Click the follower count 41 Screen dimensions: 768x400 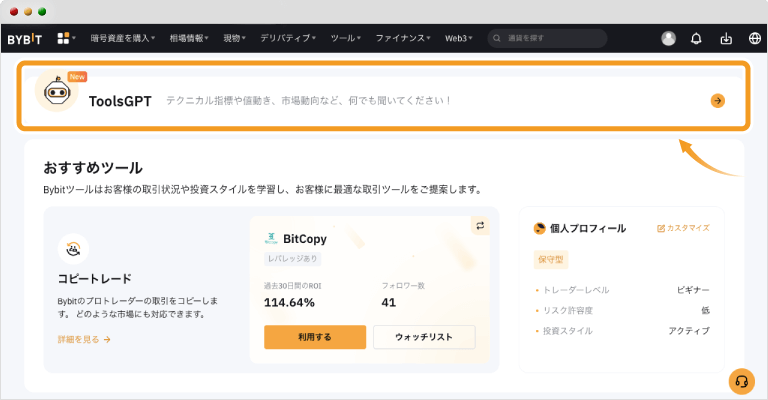point(388,303)
